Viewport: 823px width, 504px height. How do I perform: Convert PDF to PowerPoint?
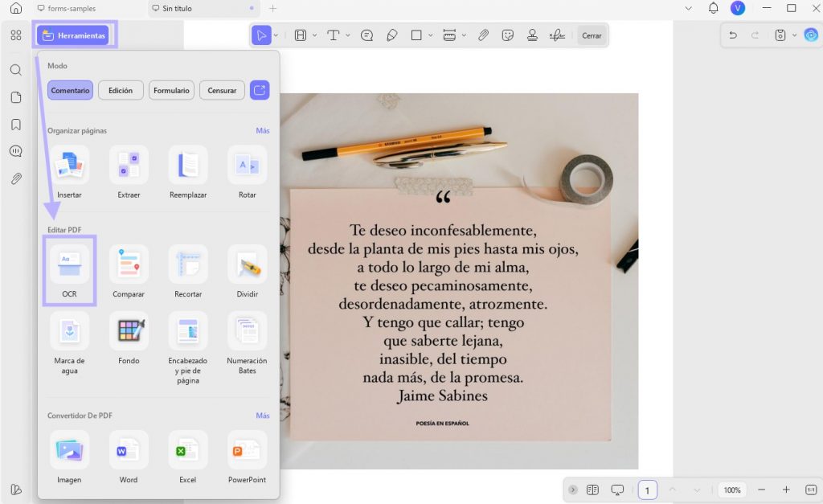(248, 457)
